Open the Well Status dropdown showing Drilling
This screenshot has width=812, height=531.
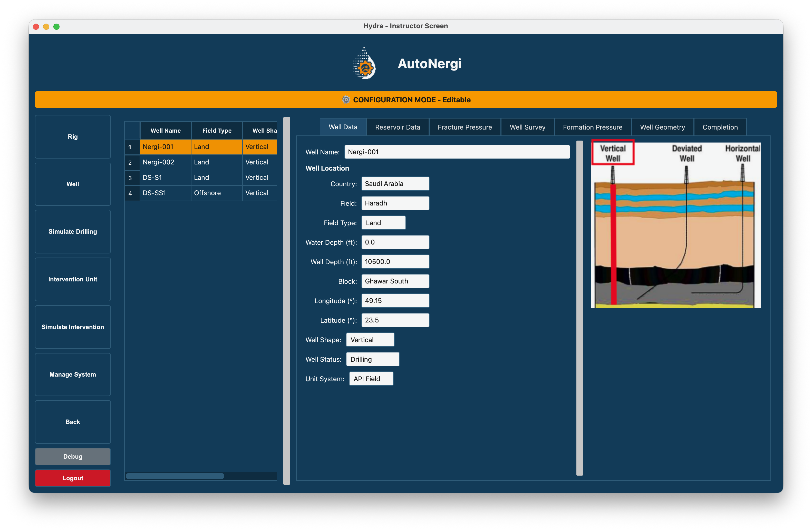pyautogui.click(x=373, y=359)
